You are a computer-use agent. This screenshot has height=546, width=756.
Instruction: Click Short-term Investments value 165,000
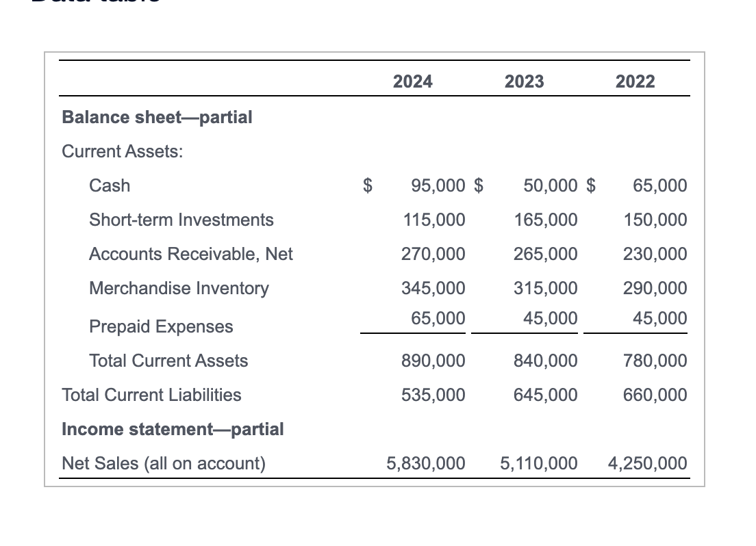pos(546,220)
